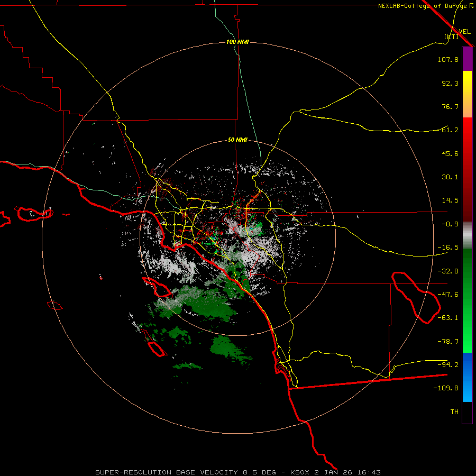Select the red band of the velocity scale
The height and width of the screenshot is (476, 476).
point(467,169)
